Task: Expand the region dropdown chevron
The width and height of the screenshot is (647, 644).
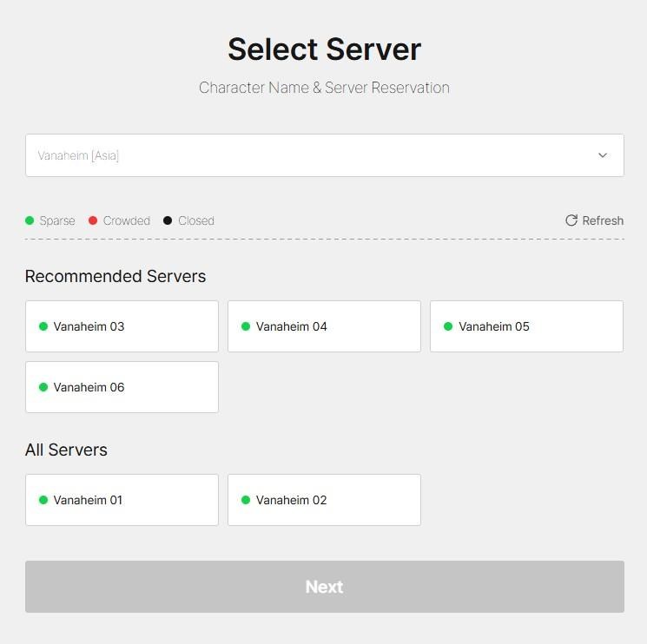Action: click(x=603, y=155)
